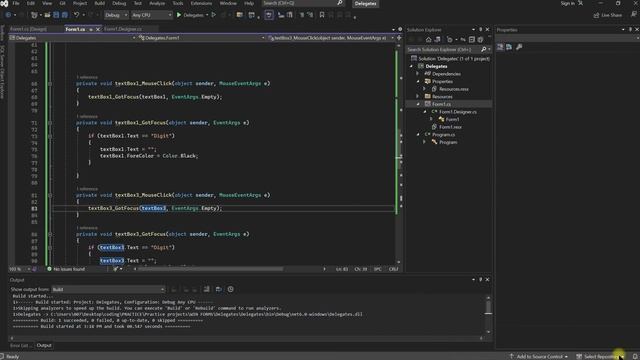
Task: Open the File menu
Action: tap(16, 3)
